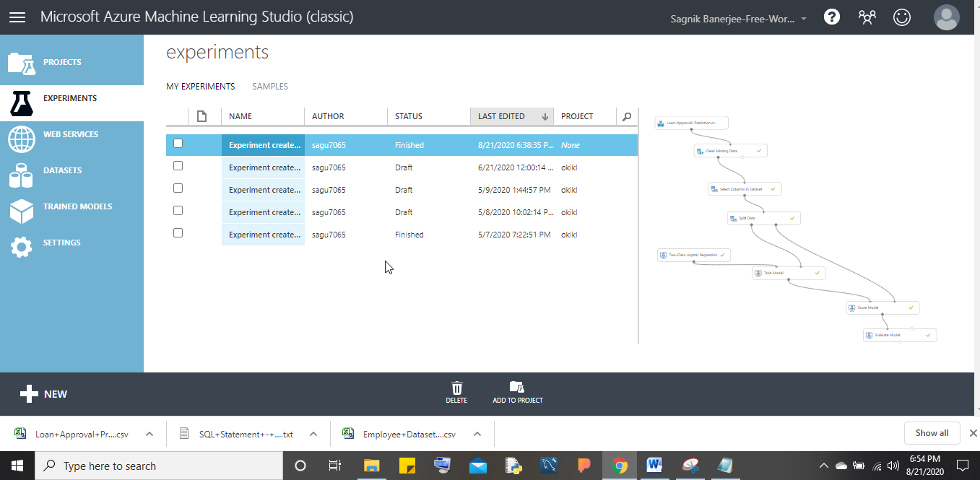
Task: Click the search magnifier in table header
Action: pyautogui.click(x=627, y=116)
